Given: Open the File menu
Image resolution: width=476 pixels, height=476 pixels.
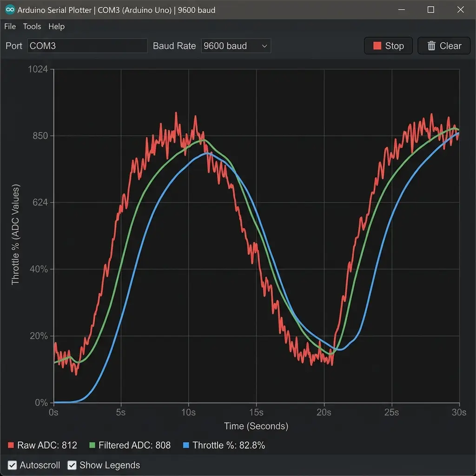Looking at the screenshot, I should (10, 26).
